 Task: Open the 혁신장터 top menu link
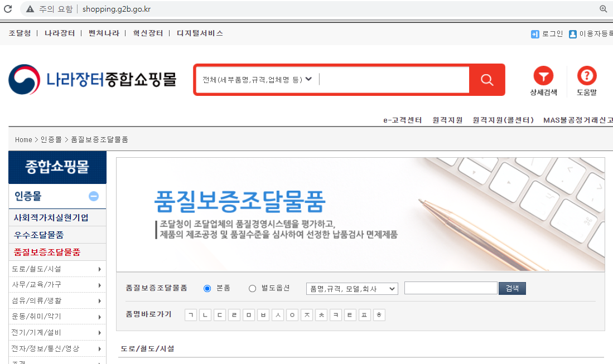click(x=148, y=33)
